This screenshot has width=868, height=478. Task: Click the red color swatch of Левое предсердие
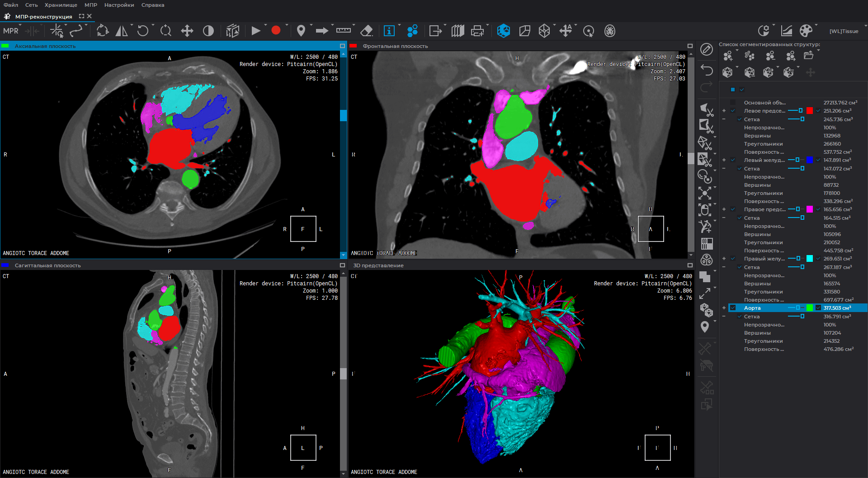pyautogui.click(x=809, y=111)
